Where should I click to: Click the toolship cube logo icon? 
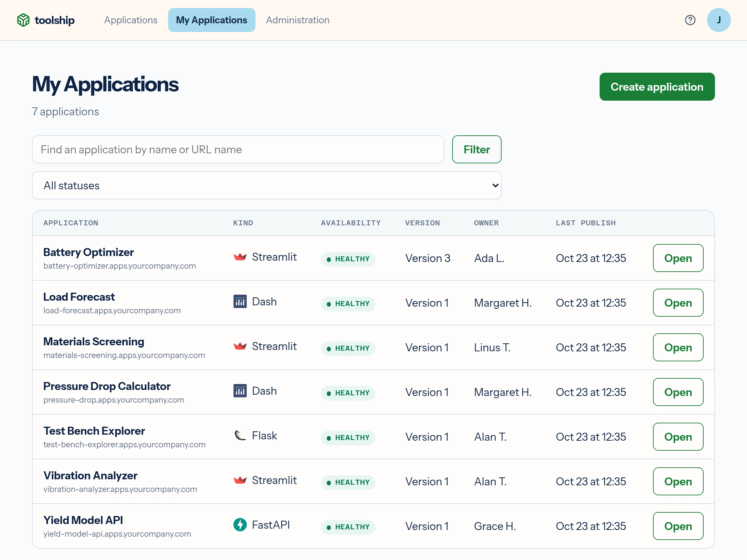(x=23, y=20)
